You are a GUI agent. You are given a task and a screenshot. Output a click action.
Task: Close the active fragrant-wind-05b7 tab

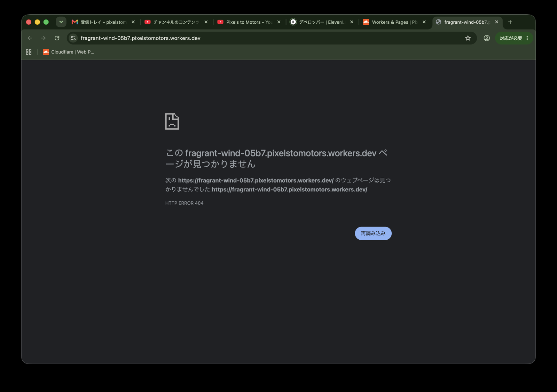pos(496,22)
